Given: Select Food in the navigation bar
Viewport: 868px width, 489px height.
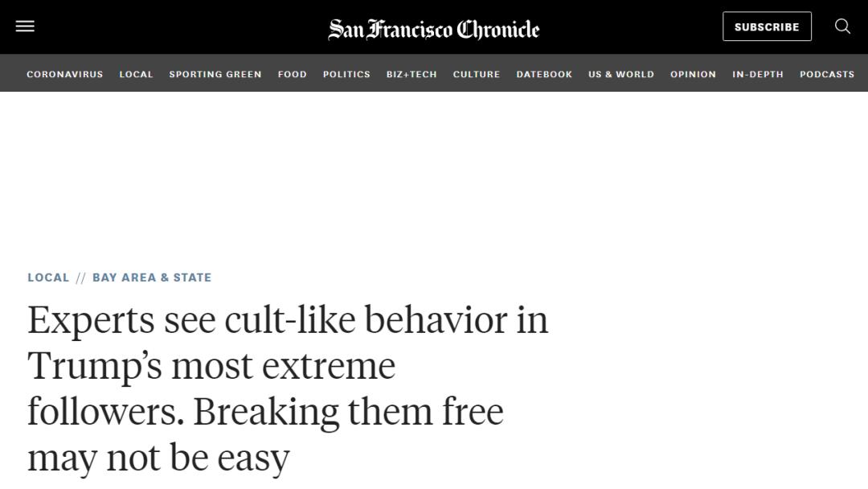Looking at the screenshot, I should click(x=293, y=74).
